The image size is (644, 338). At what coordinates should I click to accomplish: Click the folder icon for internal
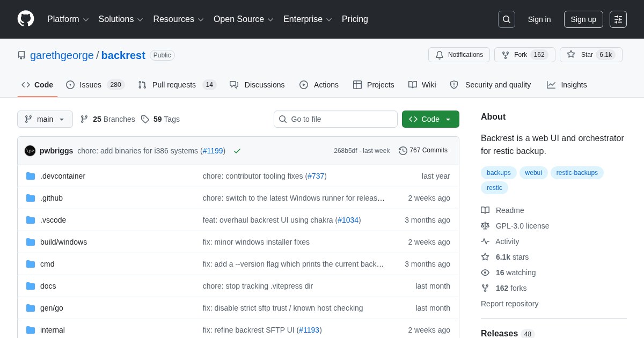point(31,330)
